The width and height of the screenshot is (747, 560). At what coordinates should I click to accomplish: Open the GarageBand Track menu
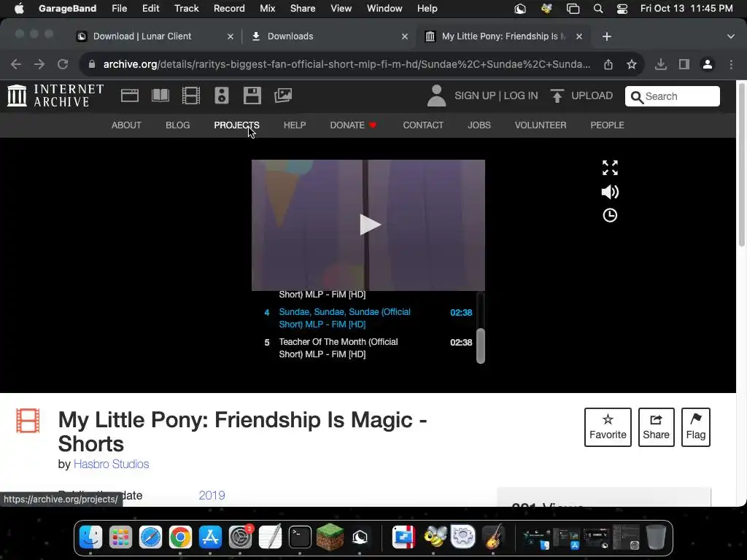click(x=186, y=9)
